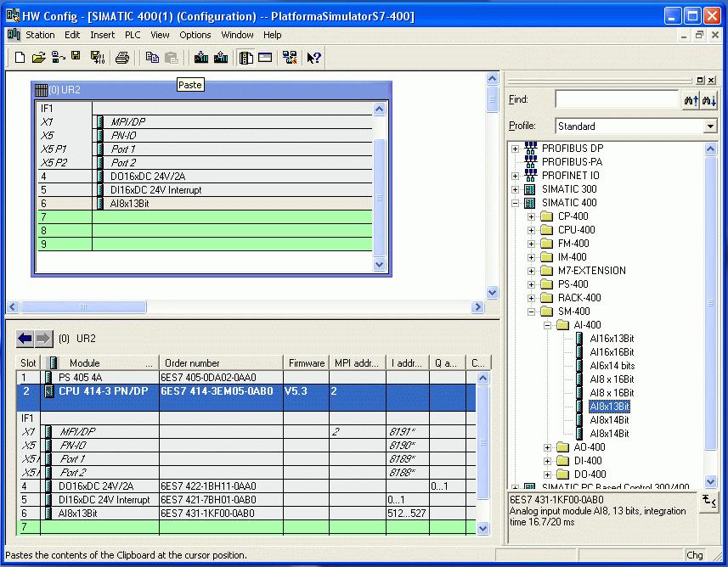728x567 pixels.
Task: Click the Paste toolbar icon
Action: (172, 58)
